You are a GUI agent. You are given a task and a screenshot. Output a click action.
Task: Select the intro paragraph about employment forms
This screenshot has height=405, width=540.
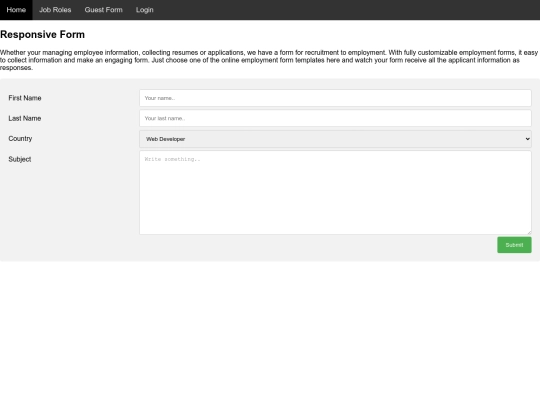point(269,60)
